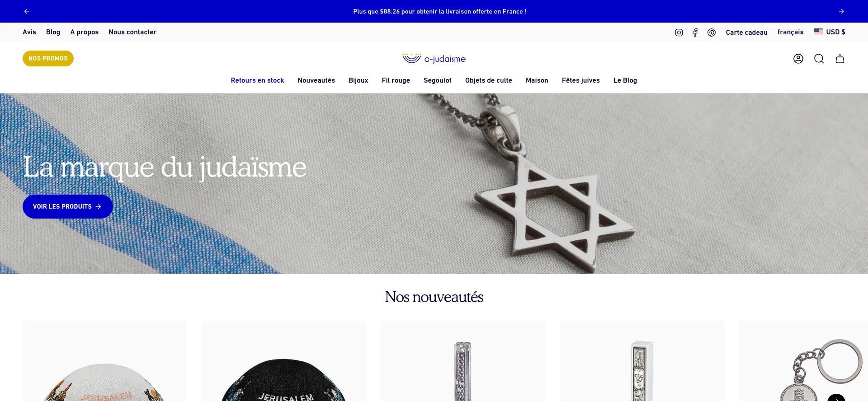Viewport: 868px width, 401px height.
Task: Open the account profile icon
Action: [798, 59]
